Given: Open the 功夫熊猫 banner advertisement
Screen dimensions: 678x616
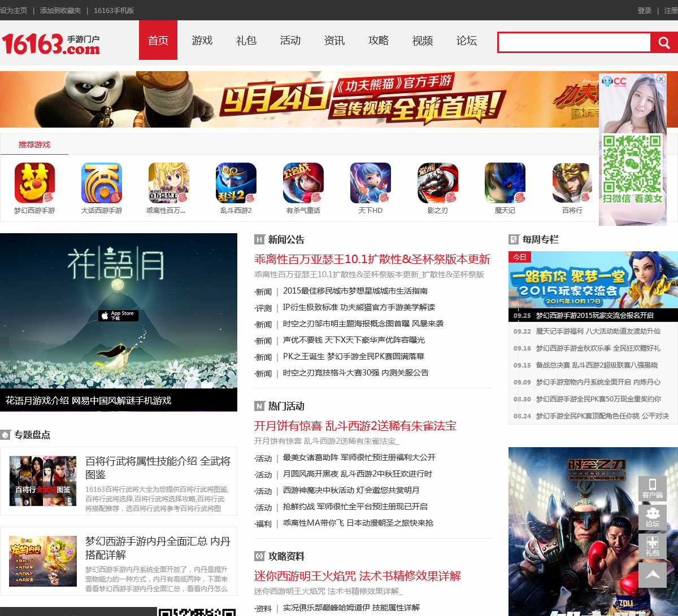Looking at the screenshot, I should point(299,99).
